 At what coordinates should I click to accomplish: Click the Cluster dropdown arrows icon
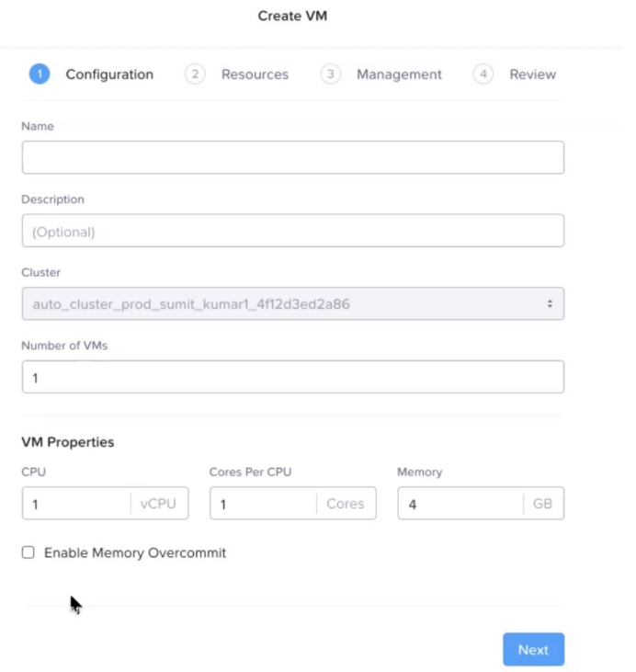pos(550,304)
